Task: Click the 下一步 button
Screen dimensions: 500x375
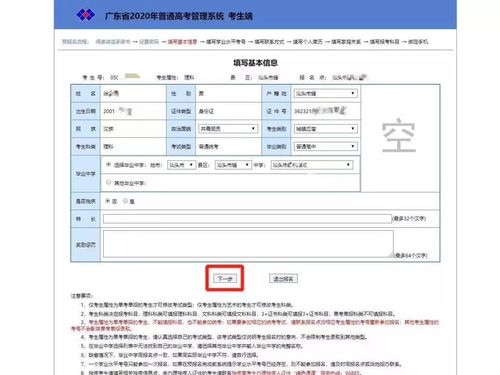Action: (x=225, y=279)
